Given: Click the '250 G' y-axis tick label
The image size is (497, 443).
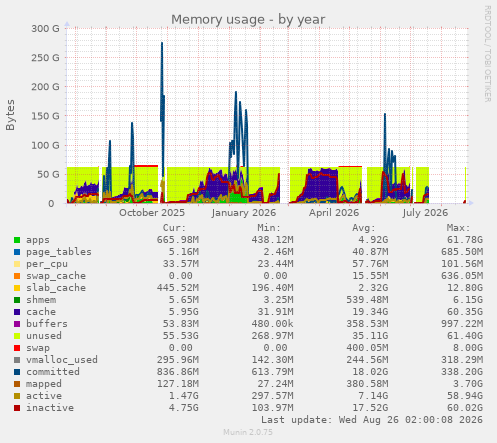Looking at the screenshot, I should 45,58.
